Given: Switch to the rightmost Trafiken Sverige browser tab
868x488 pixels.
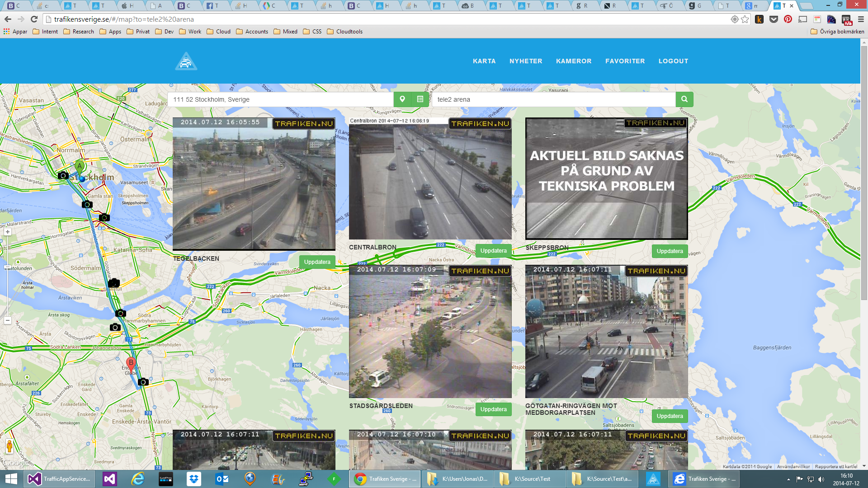Looking at the screenshot, I should click(785, 6).
